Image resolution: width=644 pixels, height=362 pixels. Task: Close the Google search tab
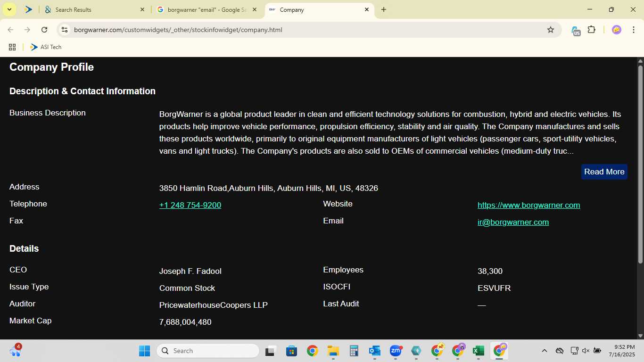pyautogui.click(x=255, y=9)
